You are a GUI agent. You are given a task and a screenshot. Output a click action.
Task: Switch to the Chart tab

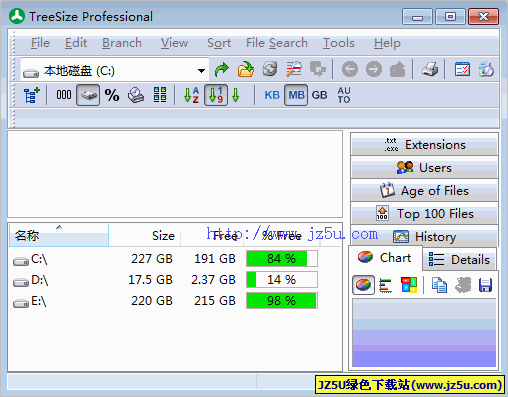pyautogui.click(x=385, y=257)
